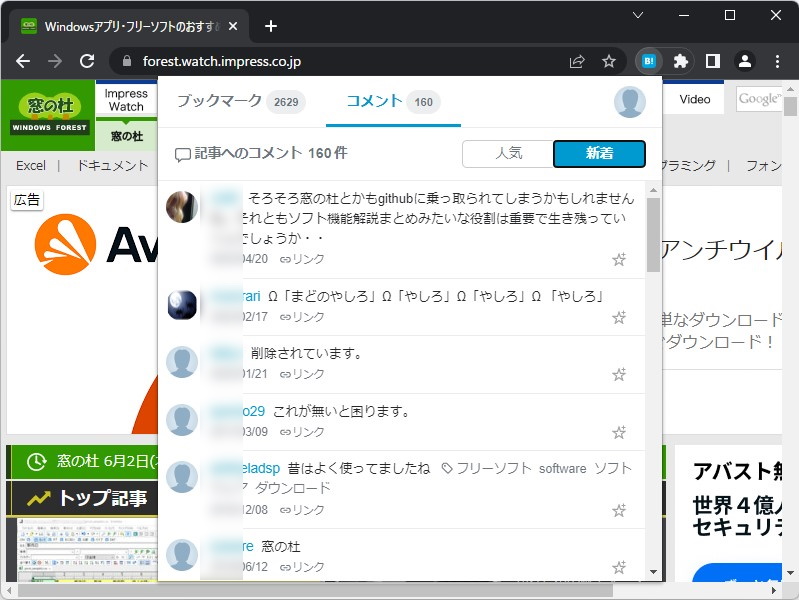Click the Google search box
This screenshot has width=799, height=600.
click(758, 99)
